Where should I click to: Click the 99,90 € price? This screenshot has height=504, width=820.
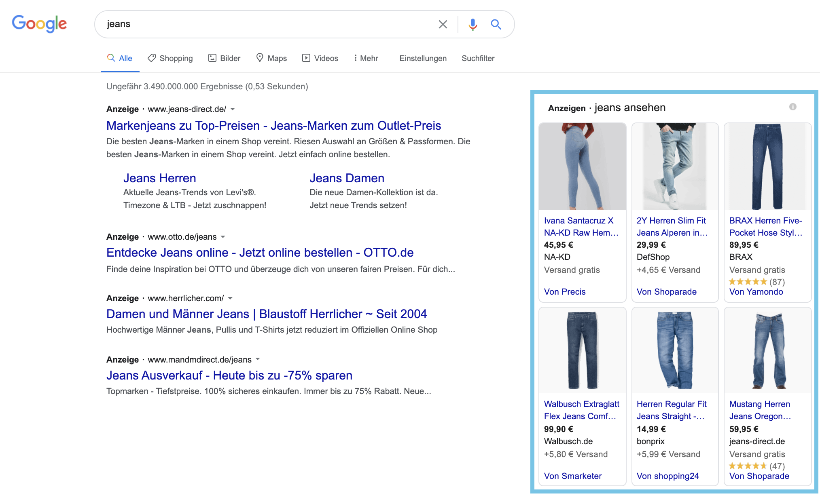tap(559, 429)
